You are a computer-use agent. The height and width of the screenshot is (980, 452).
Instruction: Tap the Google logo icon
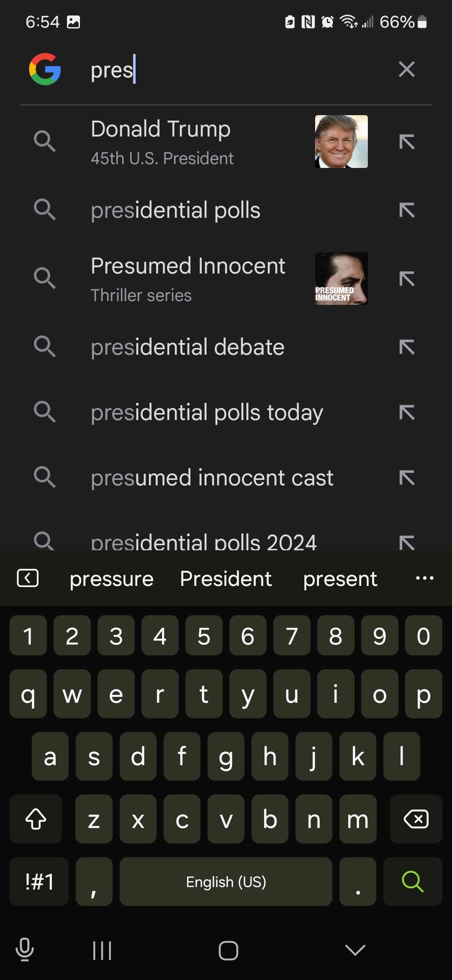(45, 69)
